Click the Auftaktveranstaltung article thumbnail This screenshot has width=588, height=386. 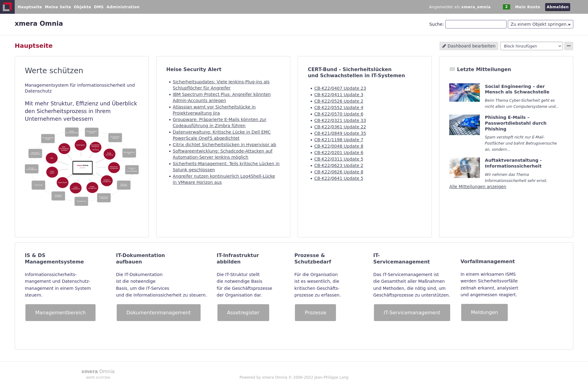tap(465, 168)
